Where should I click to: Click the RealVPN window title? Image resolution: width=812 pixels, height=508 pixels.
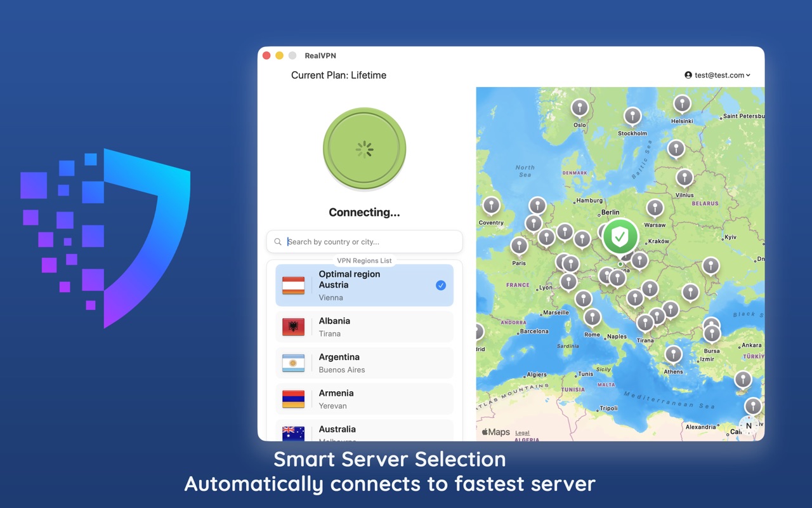tap(320, 56)
